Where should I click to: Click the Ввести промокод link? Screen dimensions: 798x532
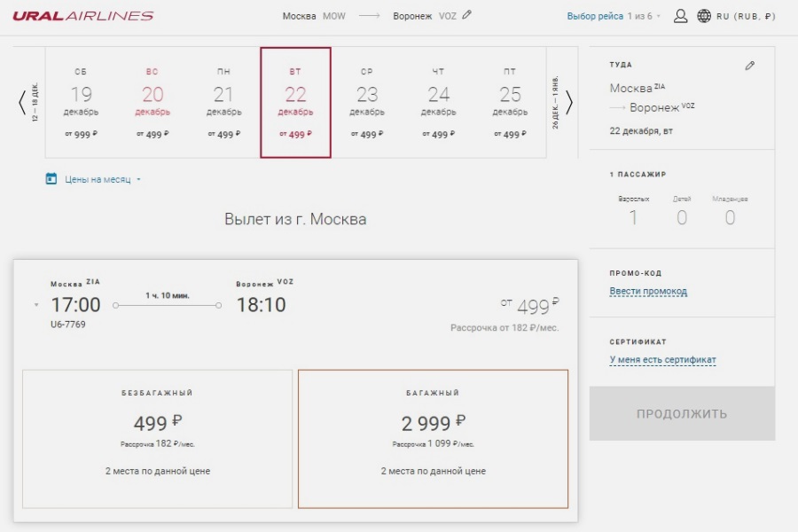[x=648, y=292]
